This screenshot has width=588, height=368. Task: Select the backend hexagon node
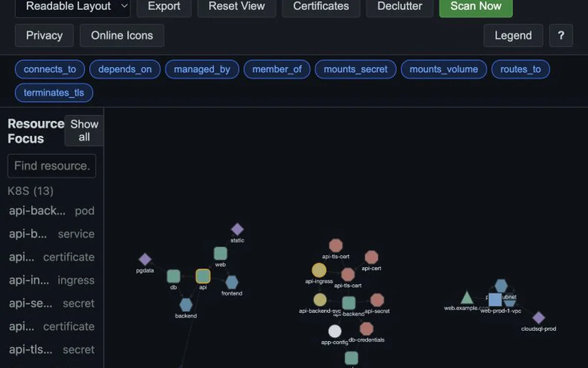[x=186, y=305]
